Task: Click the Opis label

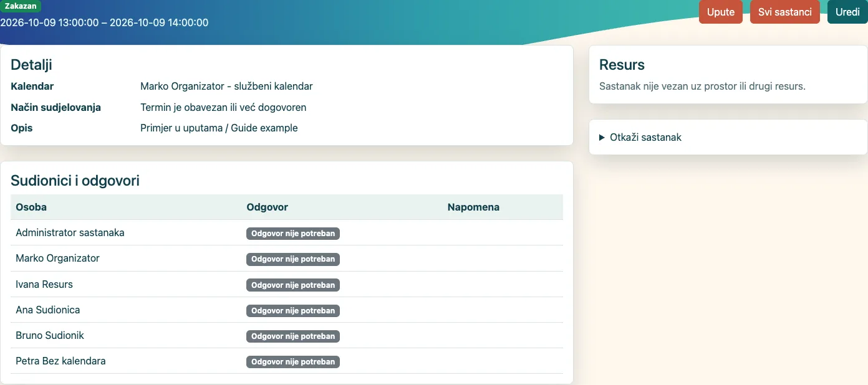Action: 22,128
